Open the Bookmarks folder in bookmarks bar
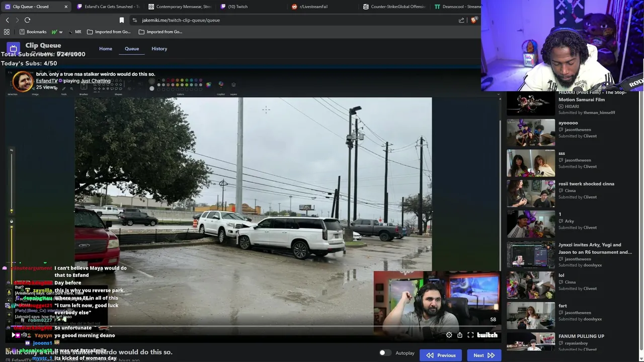The height and width of the screenshot is (362, 644). (33, 32)
